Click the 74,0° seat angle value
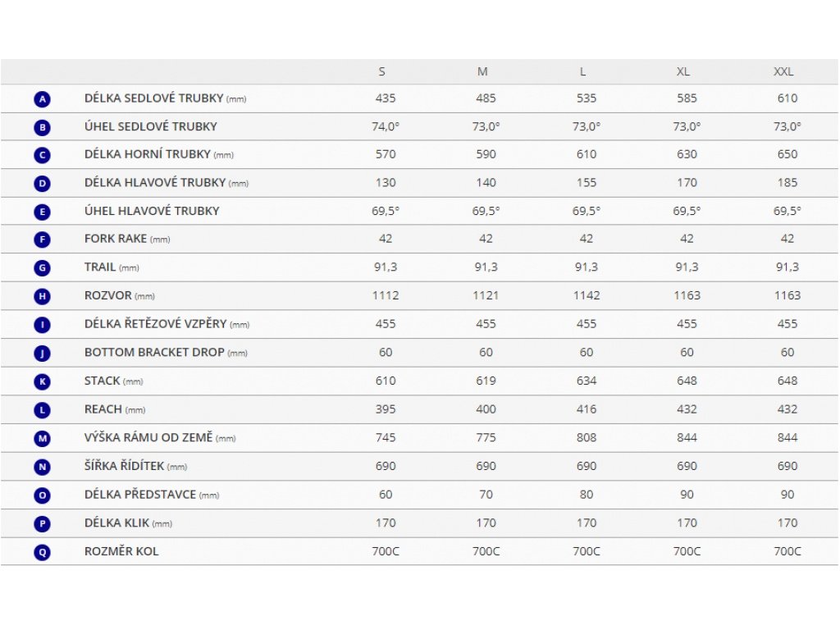 pyautogui.click(x=386, y=126)
